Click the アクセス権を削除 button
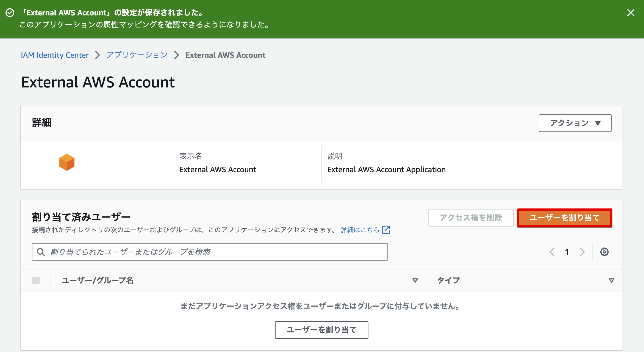Image resolution: width=644 pixels, height=352 pixels. tap(471, 218)
